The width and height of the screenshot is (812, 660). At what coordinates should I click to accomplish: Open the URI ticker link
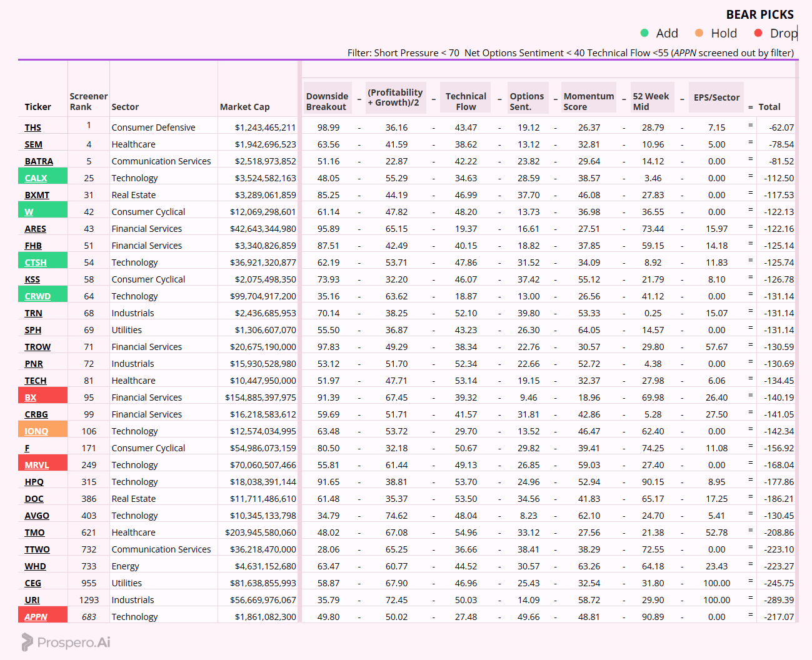pyautogui.click(x=33, y=600)
